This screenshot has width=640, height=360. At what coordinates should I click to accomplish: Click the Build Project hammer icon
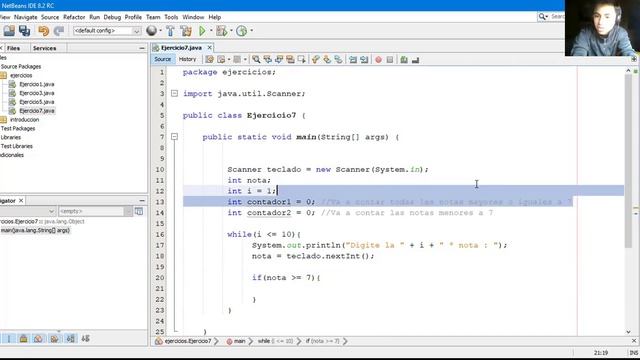coord(170,31)
